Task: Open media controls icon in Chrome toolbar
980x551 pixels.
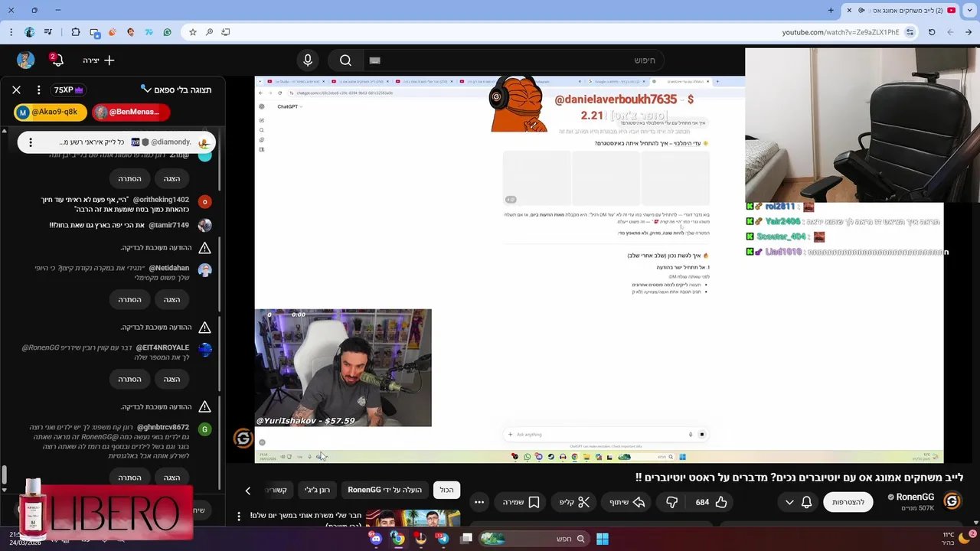Action: click(48, 32)
